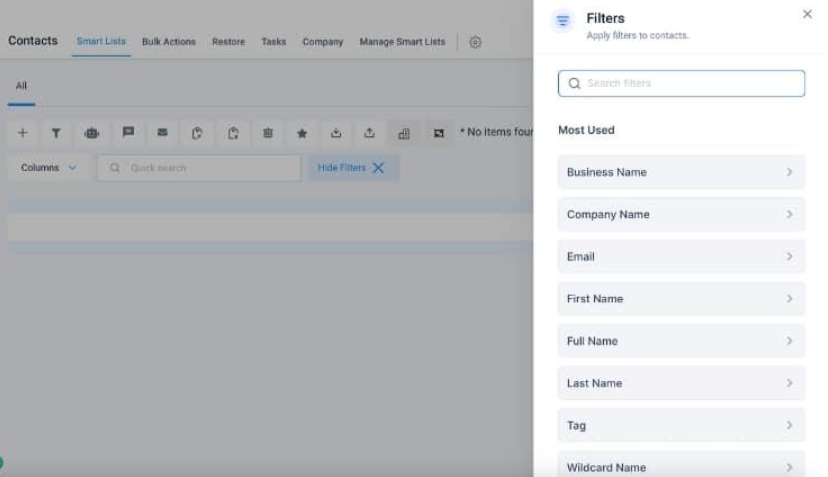The height and width of the screenshot is (477, 828).
Task: Click the export download icon
Action: click(x=336, y=133)
